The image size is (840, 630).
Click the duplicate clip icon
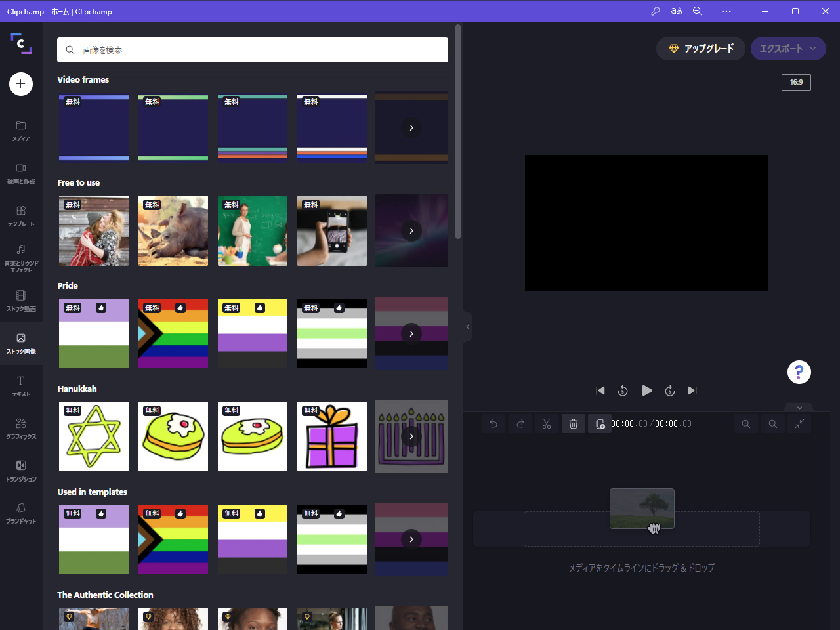point(600,424)
